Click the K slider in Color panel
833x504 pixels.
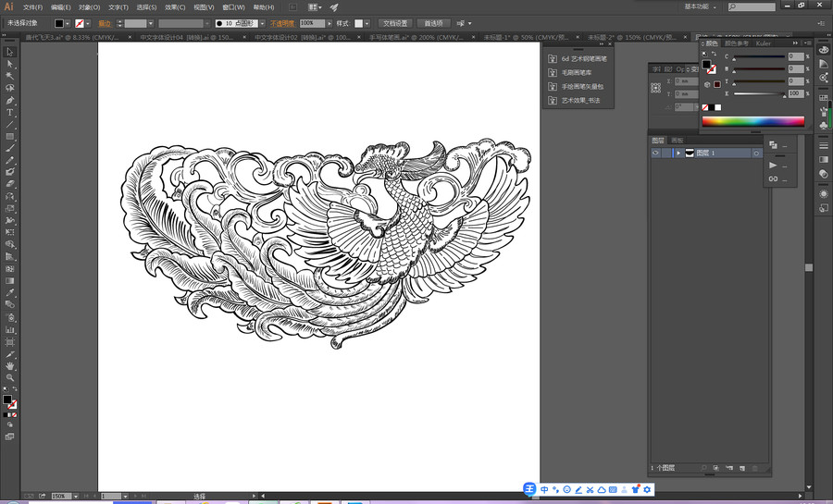759,94
